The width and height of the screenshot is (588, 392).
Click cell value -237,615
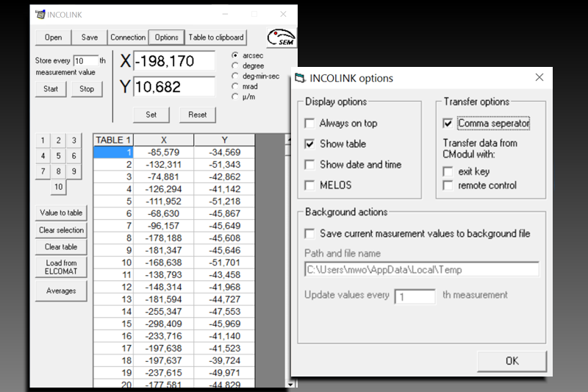[x=164, y=373]
